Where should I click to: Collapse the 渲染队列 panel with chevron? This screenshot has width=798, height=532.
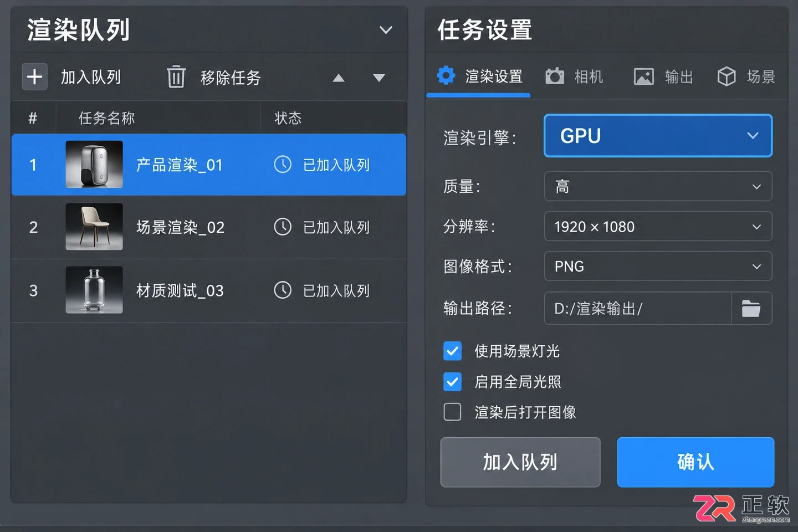[x=386, y=30]
